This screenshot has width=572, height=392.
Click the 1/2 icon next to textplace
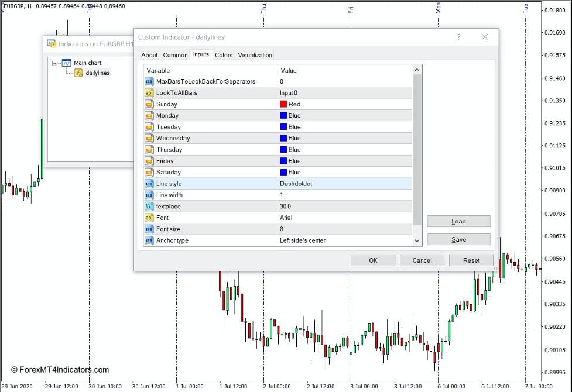click(x=149, y=207)
